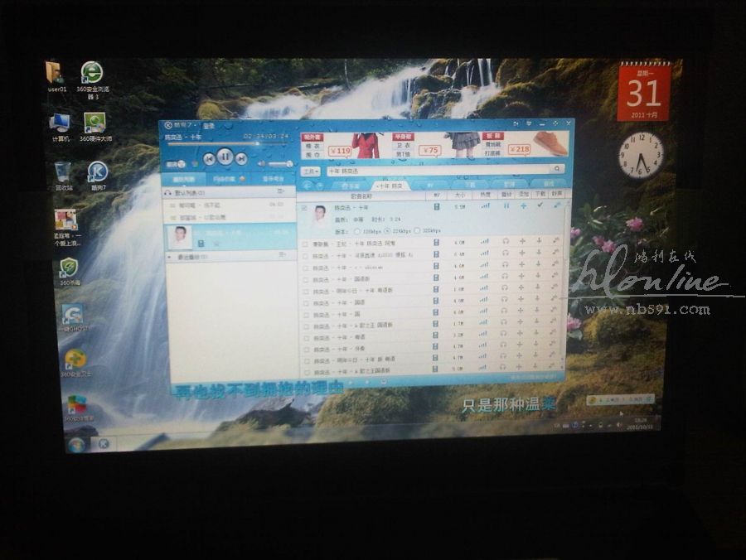Click the ¥119 clothing advertisement price
The height and width of the screenshot is (560, 746).
[340, 151]
